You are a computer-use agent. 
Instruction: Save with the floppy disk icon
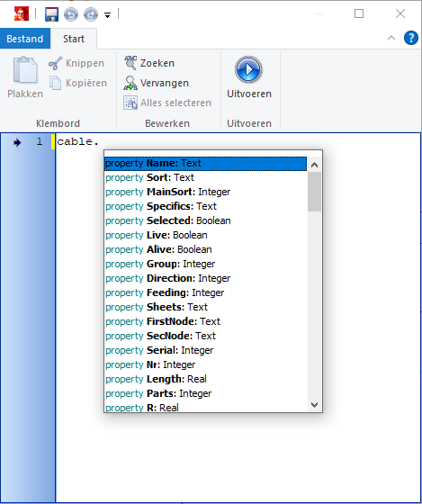(51, 14)
